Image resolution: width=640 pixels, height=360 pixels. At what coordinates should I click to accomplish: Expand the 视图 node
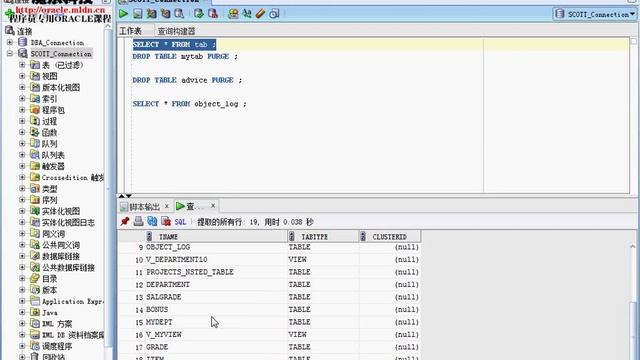click(x=22, y=76)
